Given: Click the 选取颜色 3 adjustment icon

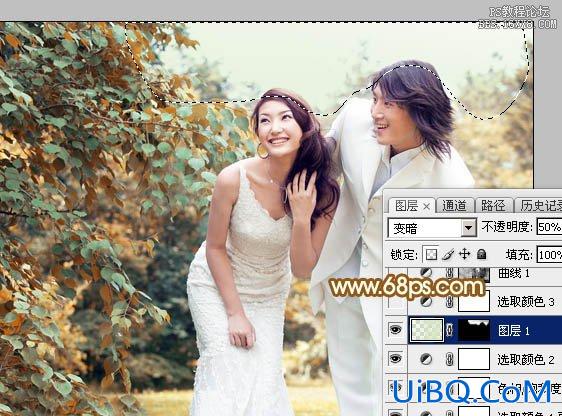Looking at the screenshot, I should click(x=426, y=302).
